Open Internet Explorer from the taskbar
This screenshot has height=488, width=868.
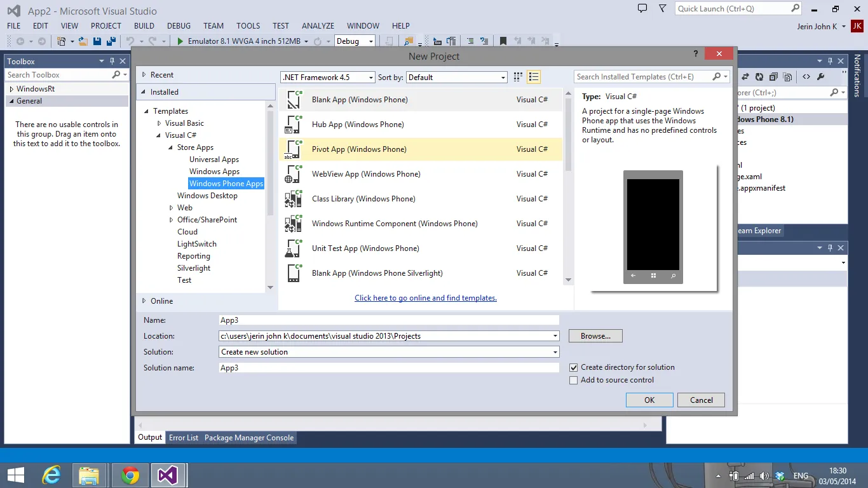(x=51, y=475)
